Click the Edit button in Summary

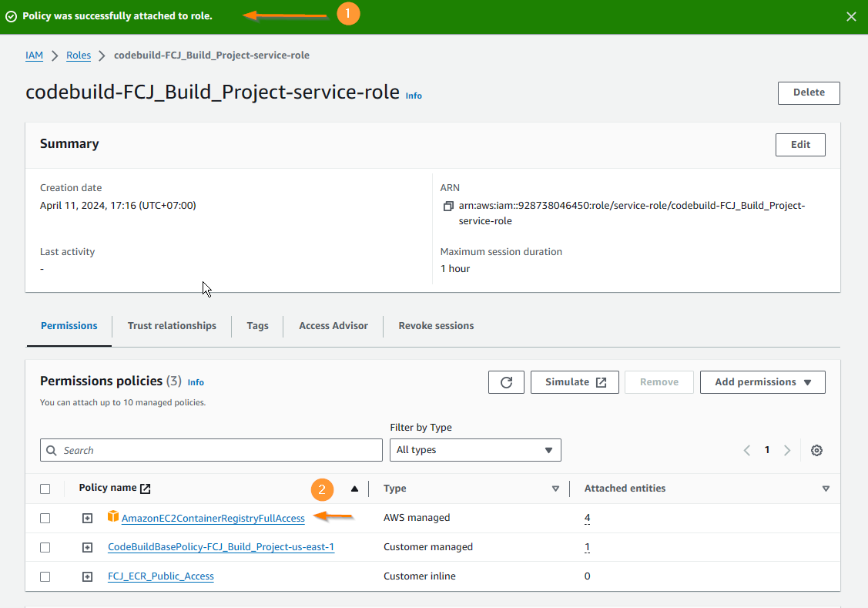pos(800,145)
